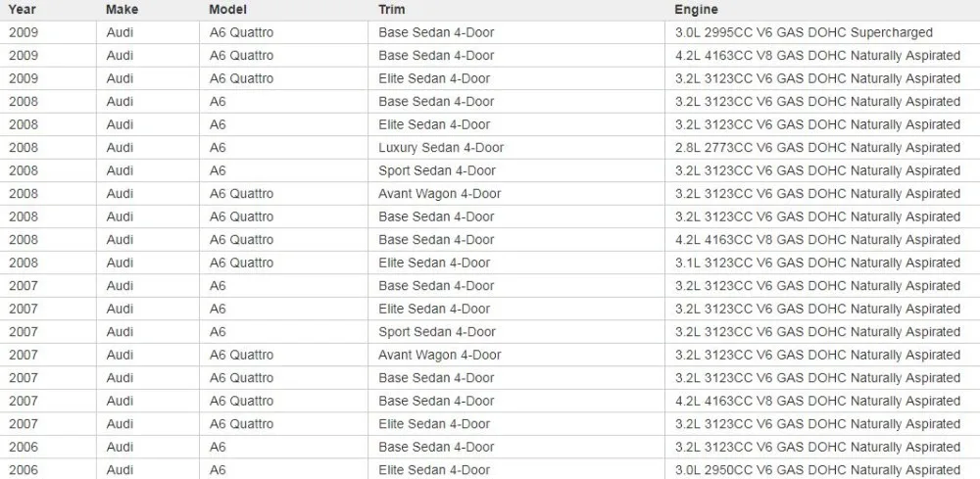Click the Year column header
The height and width of the screenshot is (479, 980).
[x=48, y=10]
